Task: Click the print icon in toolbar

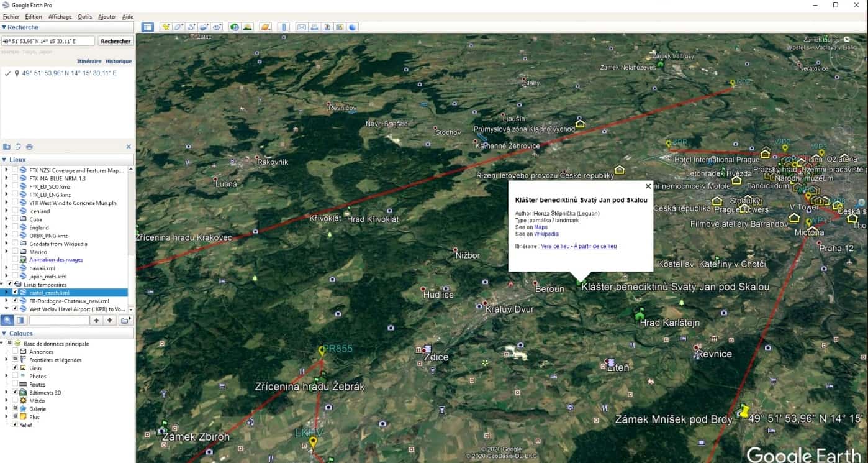Action: [x=314, y=27]
